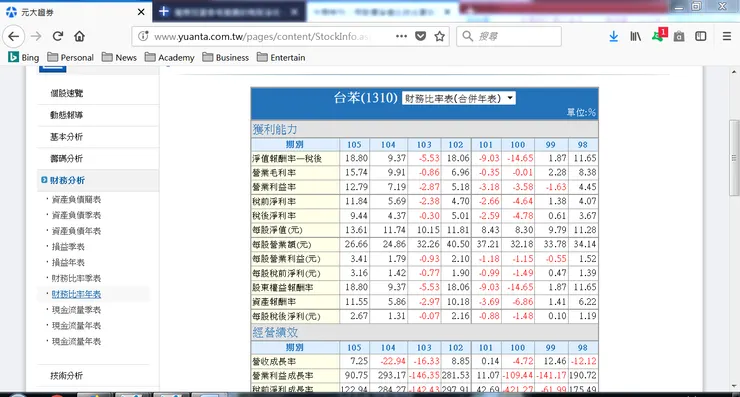The image size is (740, 397).
Task: Open the browser home page
Action: 79,36
